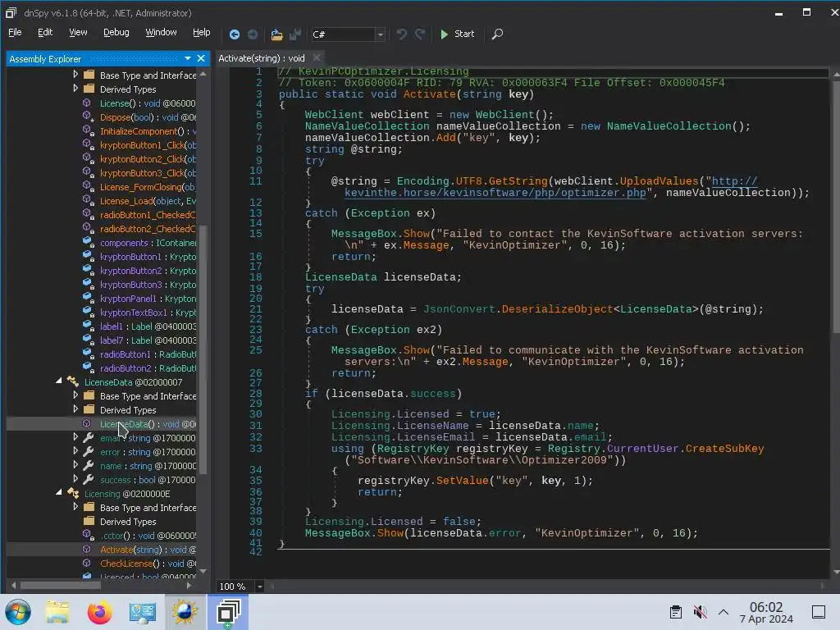Expand the name : string property
840x630 pixels.
(75, 466)
